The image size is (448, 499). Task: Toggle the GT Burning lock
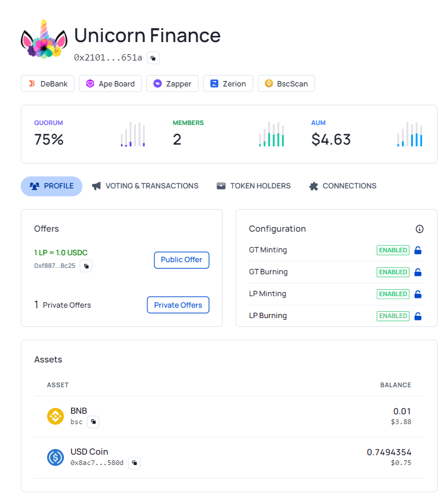(418, 272)
